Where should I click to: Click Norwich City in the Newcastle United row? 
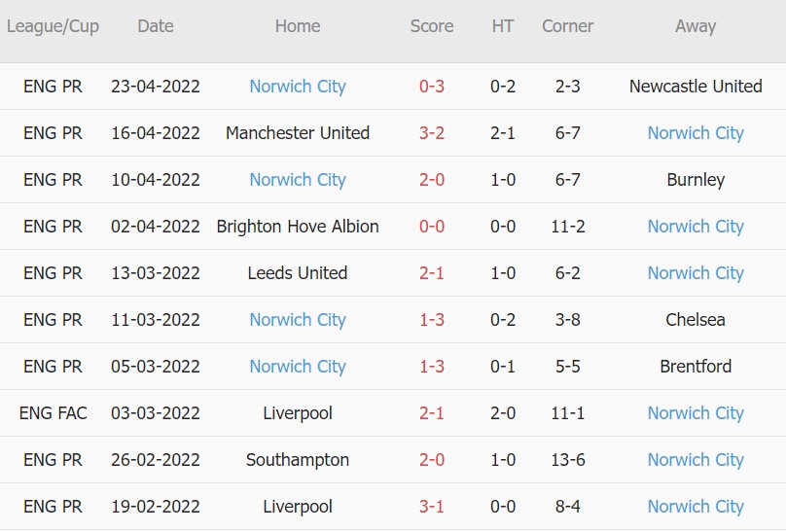298,87
